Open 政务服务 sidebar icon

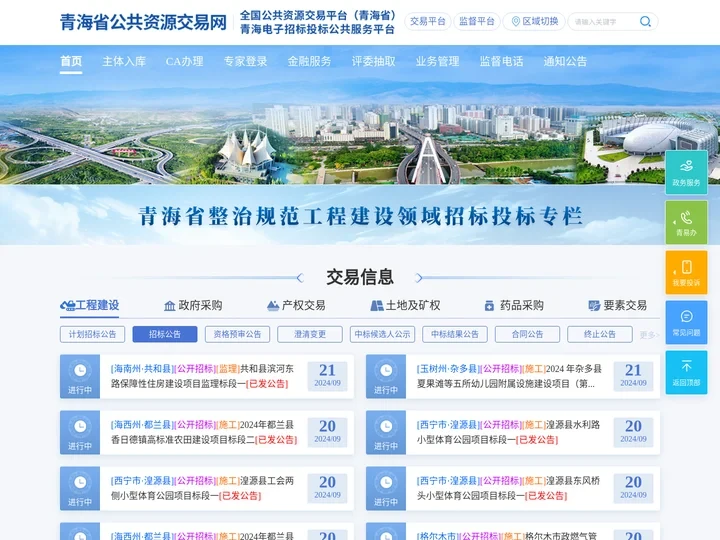click(686, 166)
